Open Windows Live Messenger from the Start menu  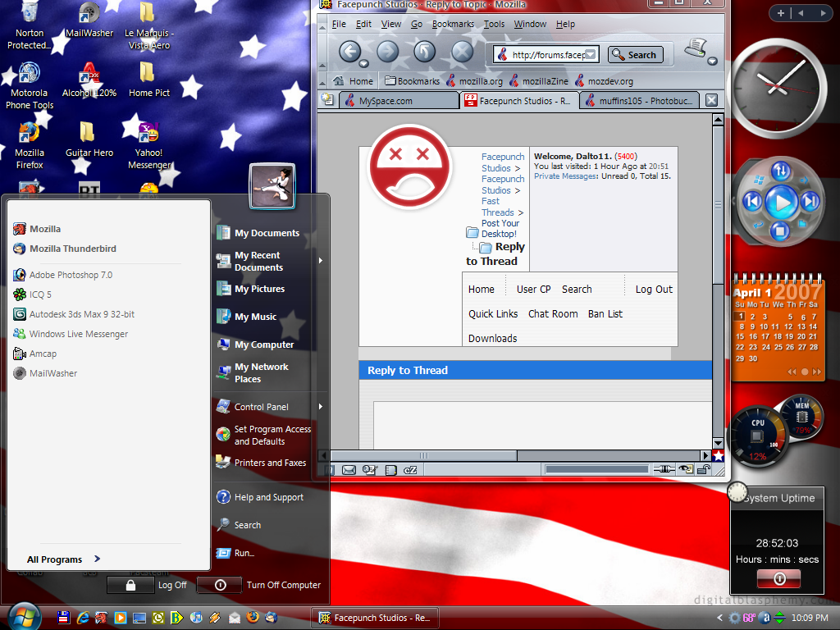tap(71, 334)
